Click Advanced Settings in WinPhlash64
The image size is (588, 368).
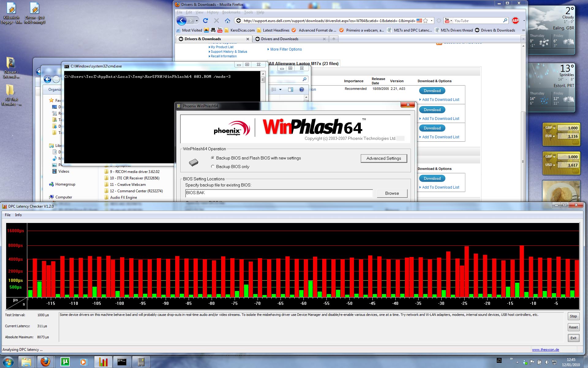[384, 158]
